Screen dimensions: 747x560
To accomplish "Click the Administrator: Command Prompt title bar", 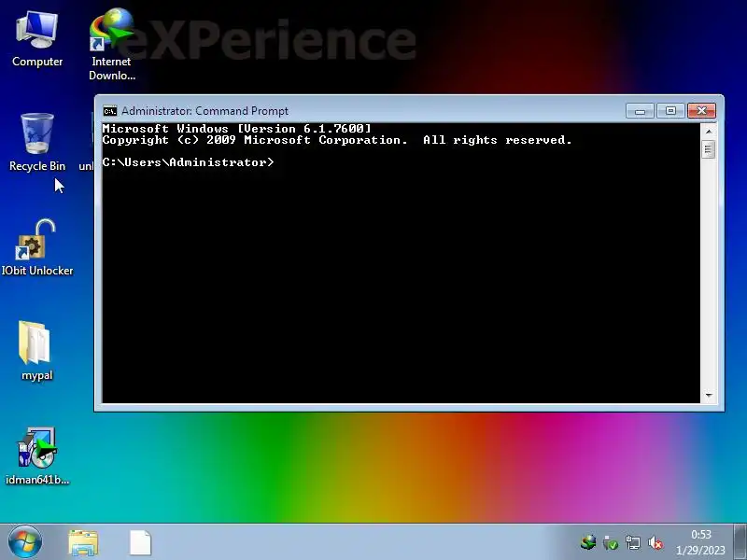I will [x=362, y=111].
